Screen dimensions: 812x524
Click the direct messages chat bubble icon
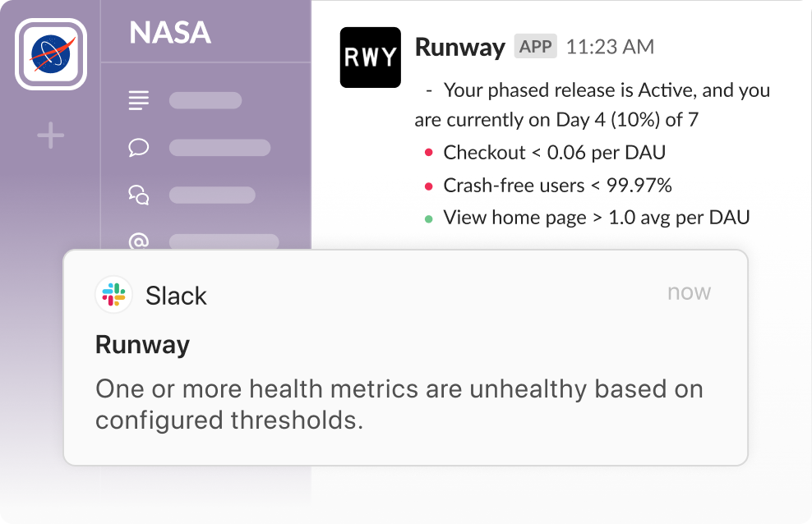(139, 148)
